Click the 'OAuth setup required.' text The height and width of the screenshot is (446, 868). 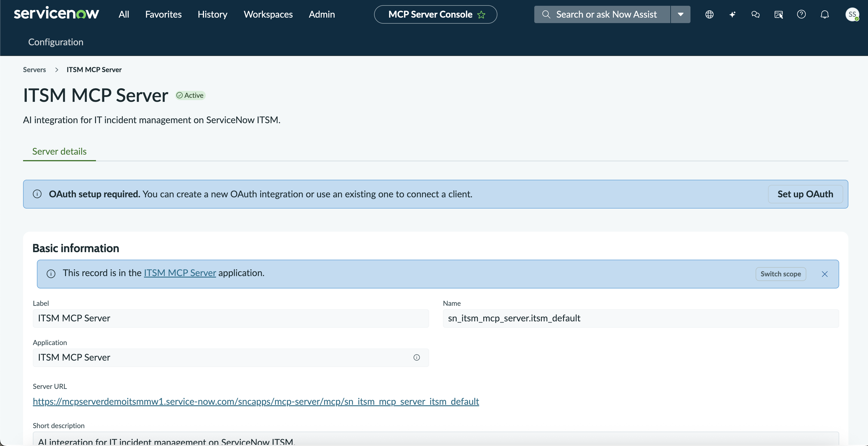pos(94,194)
